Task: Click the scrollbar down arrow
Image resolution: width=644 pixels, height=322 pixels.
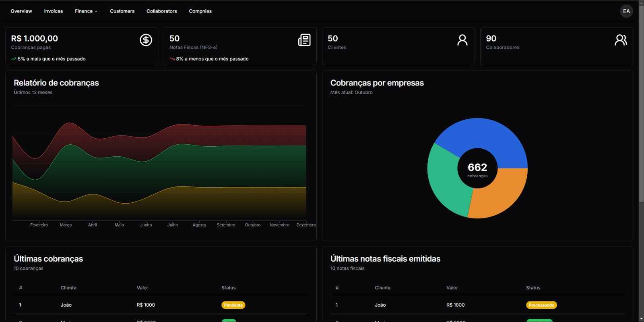Action: pos(641,319)
